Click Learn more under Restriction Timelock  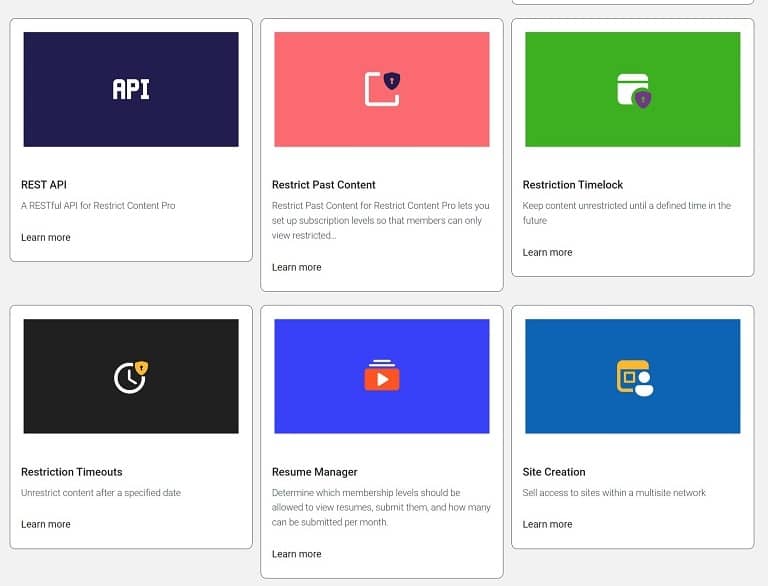[x=547, y=252]
